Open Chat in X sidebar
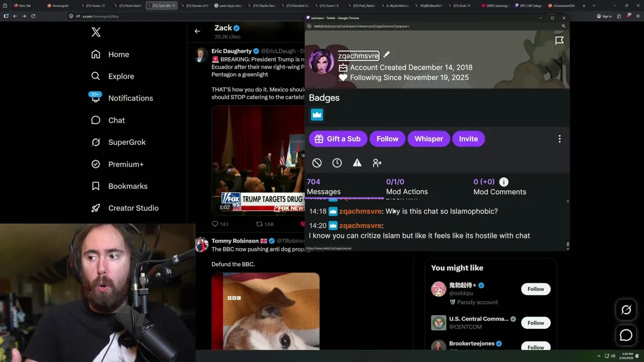Screen dimensions: 644x362 pos(108,120)
